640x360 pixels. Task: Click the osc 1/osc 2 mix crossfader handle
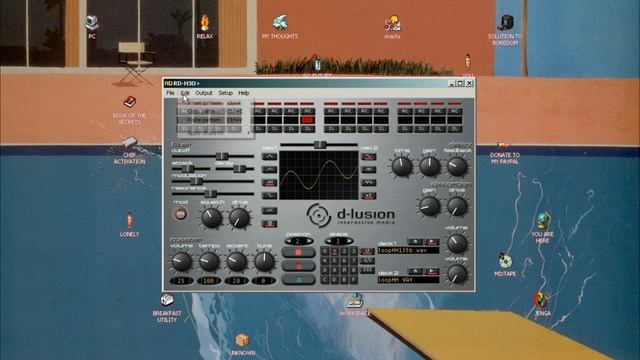pos(320,144)
